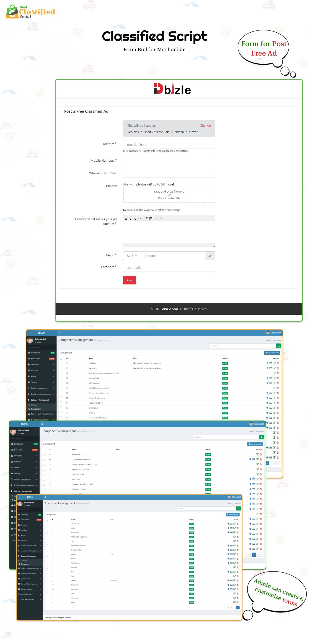Click plus icon on Amenities component row

[267, 368]
